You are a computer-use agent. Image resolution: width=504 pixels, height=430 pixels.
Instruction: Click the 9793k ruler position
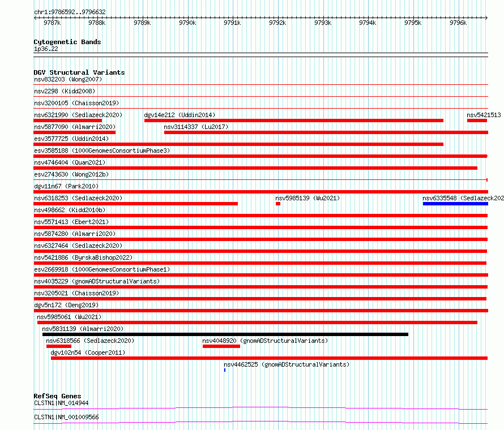323,23
